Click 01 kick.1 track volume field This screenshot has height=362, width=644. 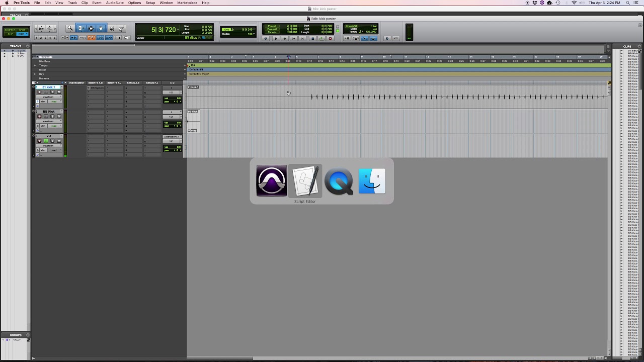point(172,98)
